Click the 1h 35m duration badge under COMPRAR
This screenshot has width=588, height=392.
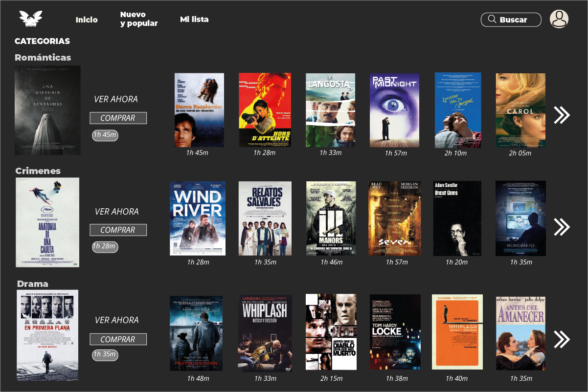point(105,355)
